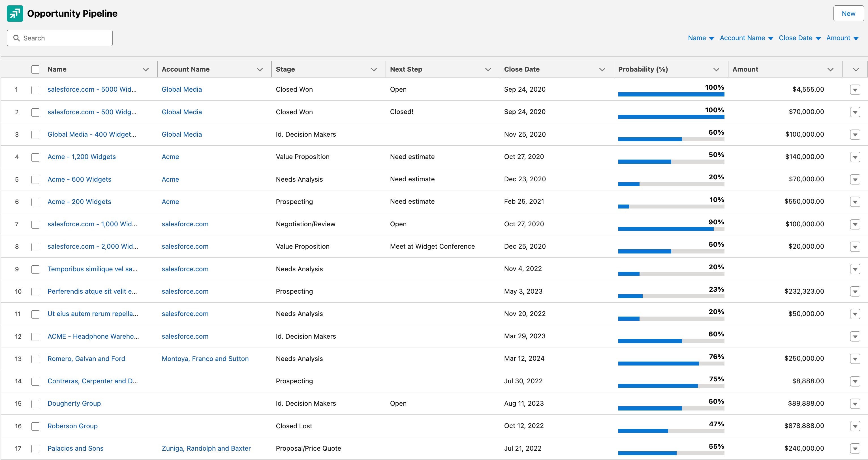Open the table-wide actions chevron in header
The height and width of the screenshot is (460, 868).
point(856,69)
